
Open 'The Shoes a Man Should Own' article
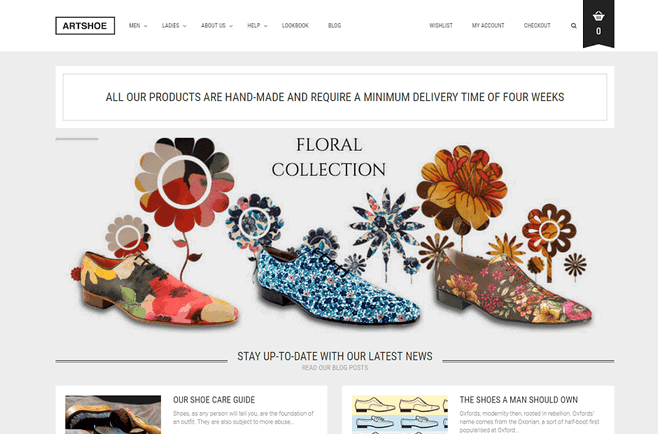(x=519, y=400)
